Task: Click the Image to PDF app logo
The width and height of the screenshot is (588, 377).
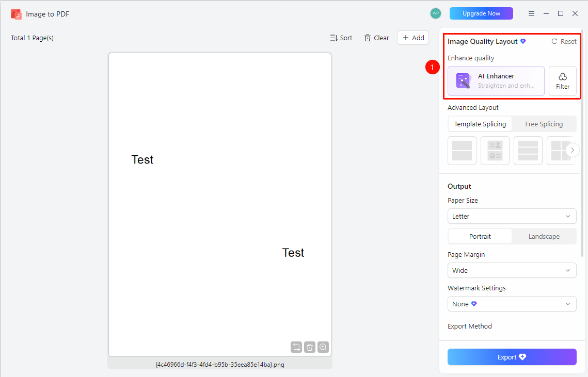Action: pos(16,14)
